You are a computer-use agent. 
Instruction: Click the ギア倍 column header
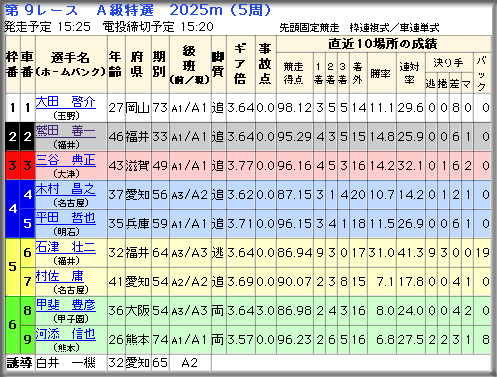coord(241,65)
